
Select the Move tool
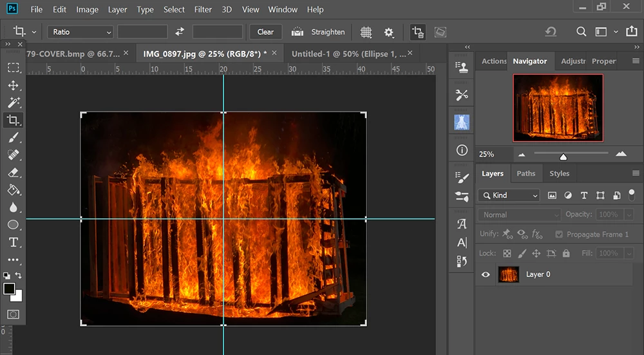14,85
